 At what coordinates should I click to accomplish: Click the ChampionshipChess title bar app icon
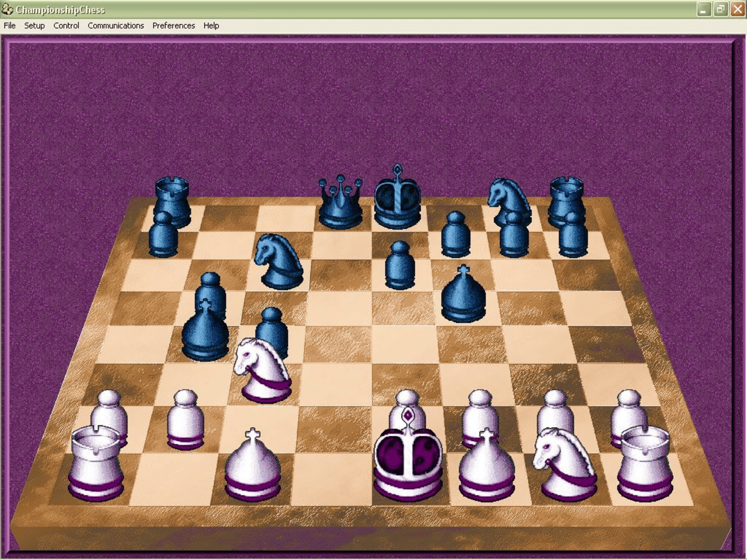coord(7,9)
